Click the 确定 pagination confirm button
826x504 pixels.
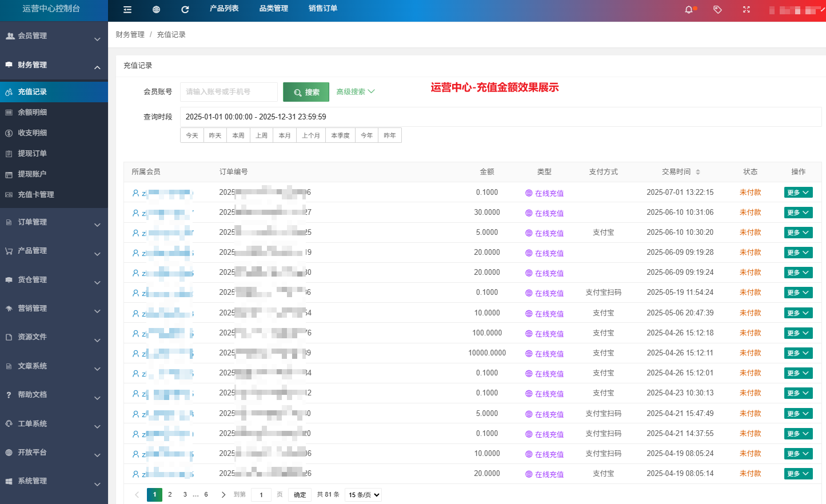(300, 495)
